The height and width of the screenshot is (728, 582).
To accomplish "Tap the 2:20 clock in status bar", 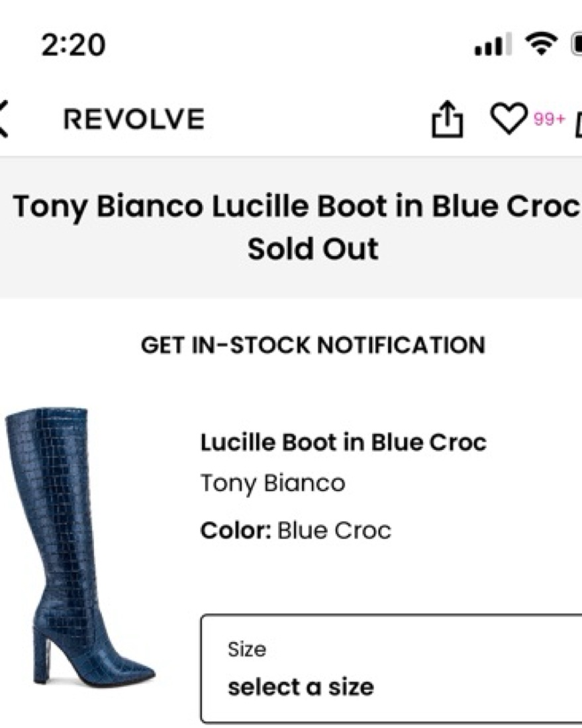I will coord(73,44).
